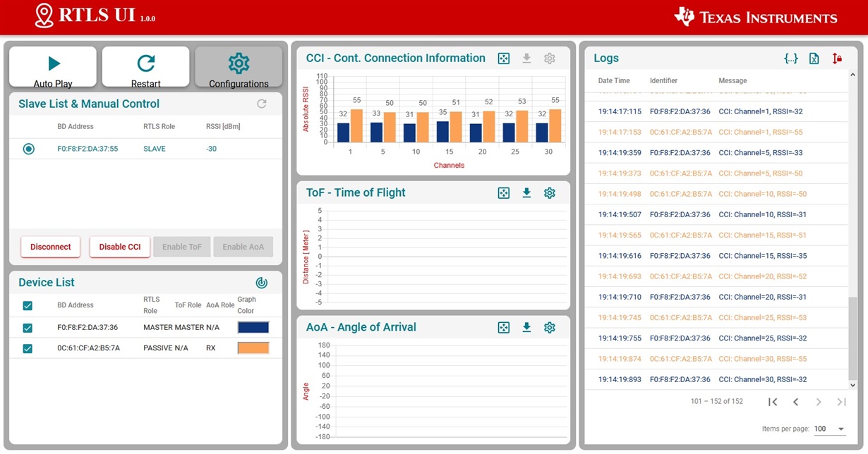
Task: Expand the AoA chart to fullscreen
Action: click(x=504, y=327)
